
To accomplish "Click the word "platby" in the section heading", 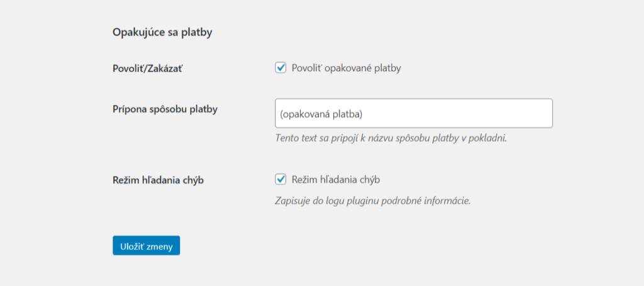I will [196, 32].
